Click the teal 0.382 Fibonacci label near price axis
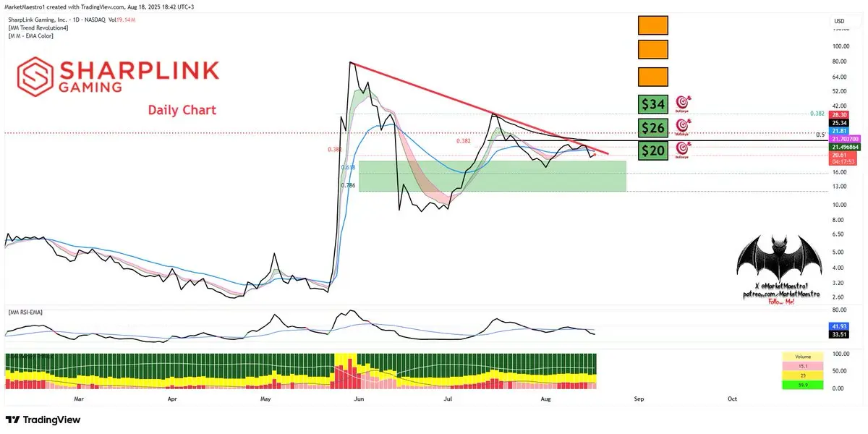Image resolution: width=868 pixels, height=434 pixels. click(817, 114)
